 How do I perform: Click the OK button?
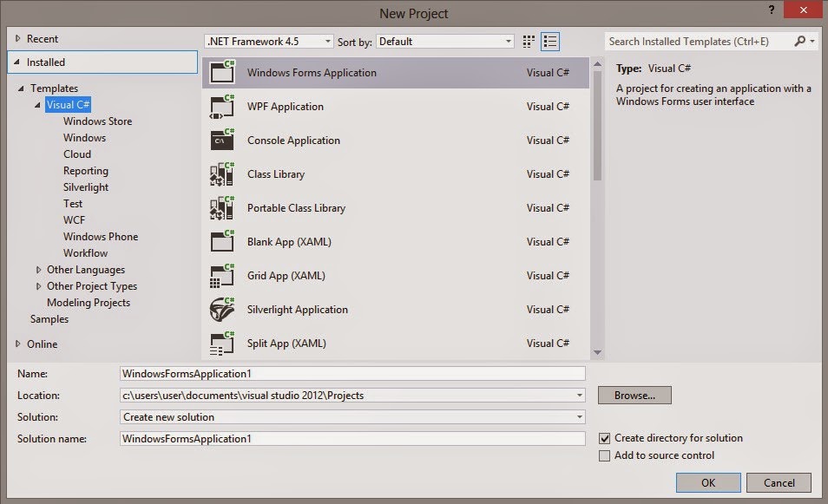click(708, 482)
